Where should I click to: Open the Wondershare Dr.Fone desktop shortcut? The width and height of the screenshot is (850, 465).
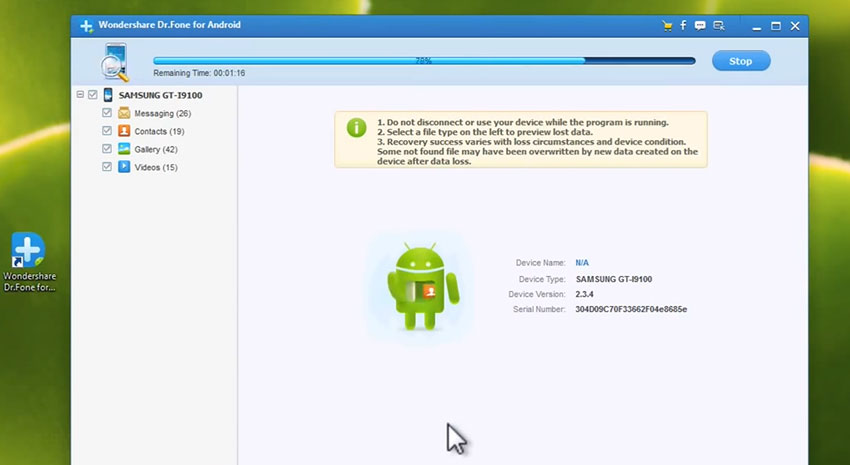point(29,262)
